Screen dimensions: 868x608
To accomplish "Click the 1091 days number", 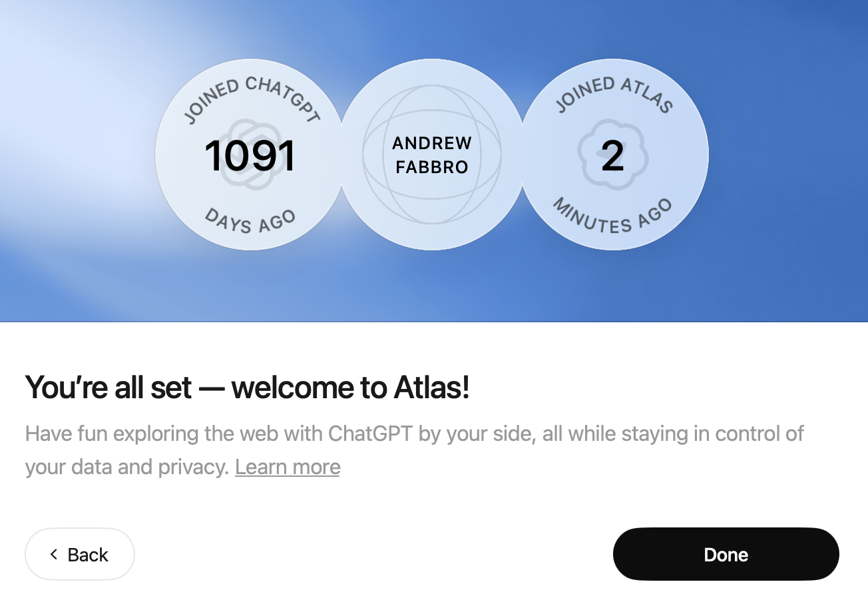I will (250, 156).
